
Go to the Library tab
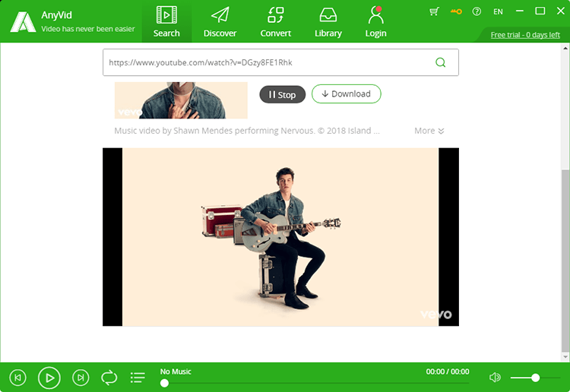pos(328,21)
